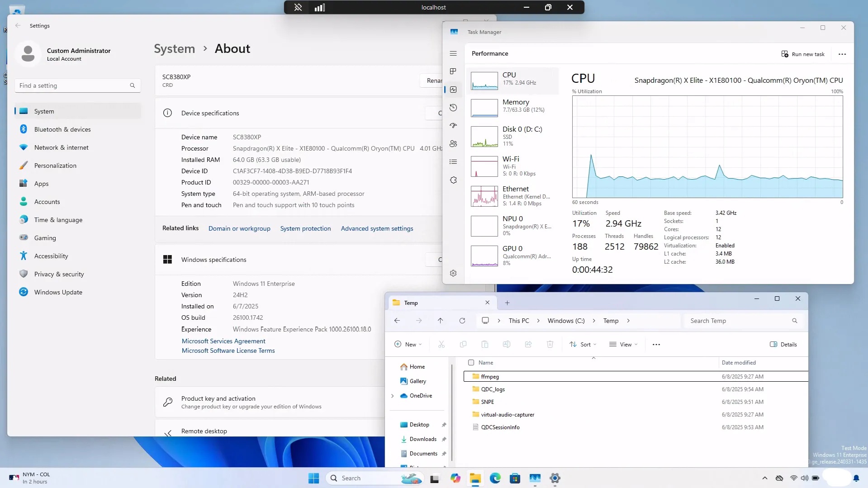Expand OneDrive tree node in navigation pane
The width and height of the screenshot is (868, 488).
tap(392, 396)
